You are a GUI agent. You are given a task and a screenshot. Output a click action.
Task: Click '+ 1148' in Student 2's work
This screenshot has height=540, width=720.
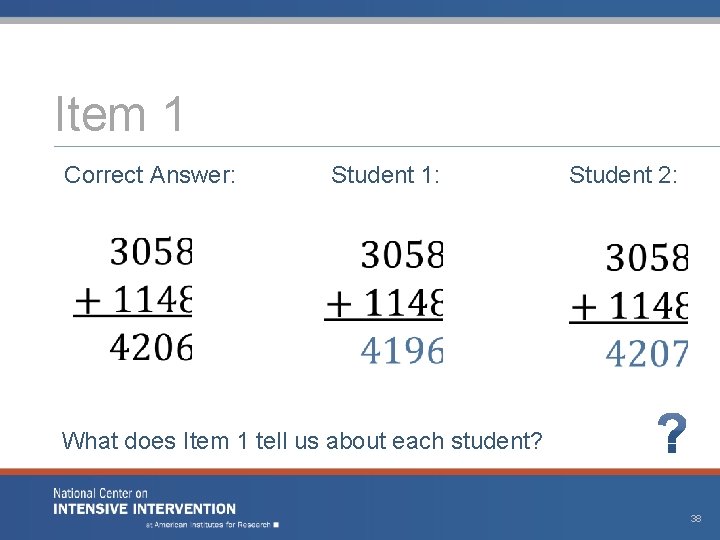[x=629, y=306]
